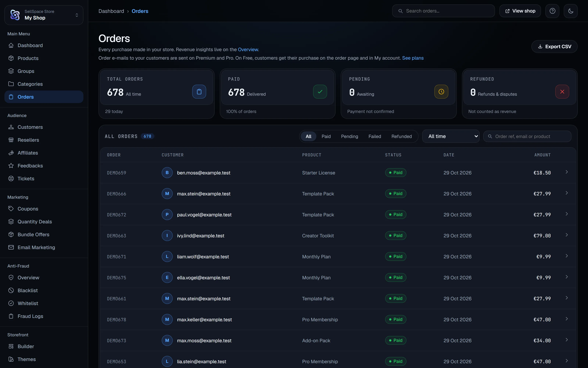The image size is (588, 368).
Task: Show Refunded orders tab
Action: [401, 136]
